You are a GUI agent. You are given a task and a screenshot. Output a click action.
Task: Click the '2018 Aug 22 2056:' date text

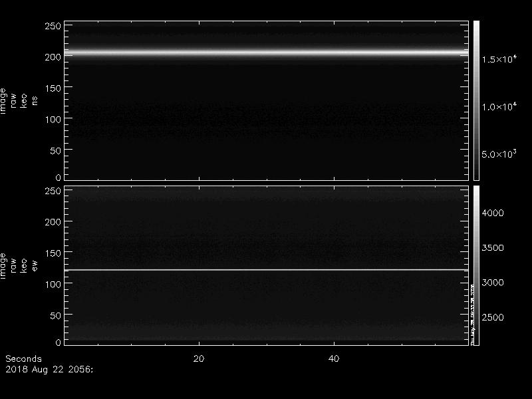pos(49,370)
